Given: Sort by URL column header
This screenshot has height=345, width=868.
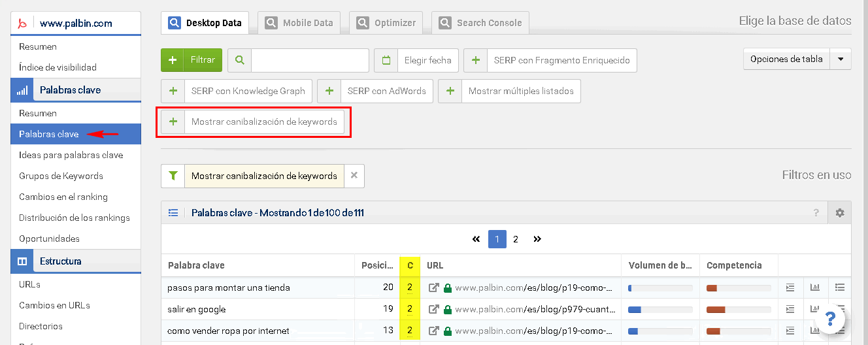Looking at the screenshot, I should click(x=521, y=265).
